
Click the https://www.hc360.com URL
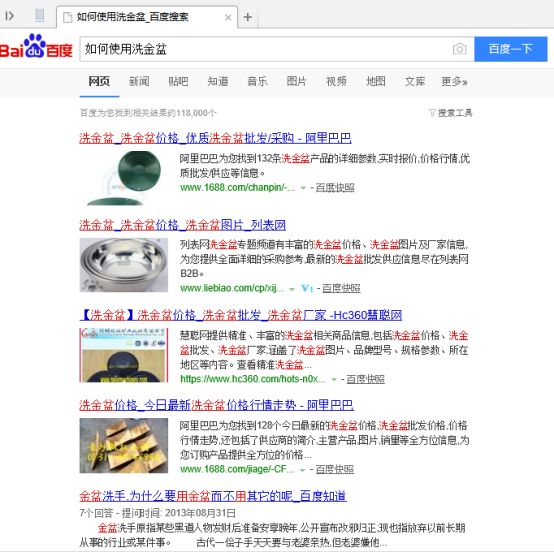click(x=253, y=379)
